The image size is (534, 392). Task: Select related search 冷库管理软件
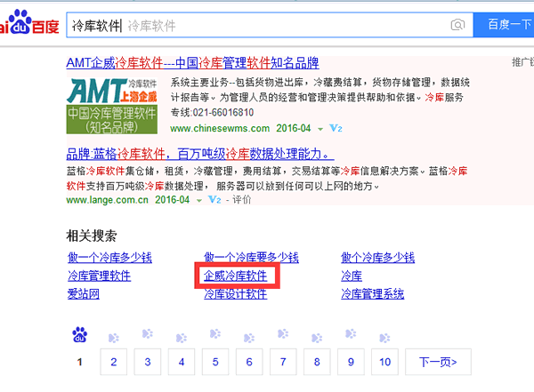coord(99,276)
